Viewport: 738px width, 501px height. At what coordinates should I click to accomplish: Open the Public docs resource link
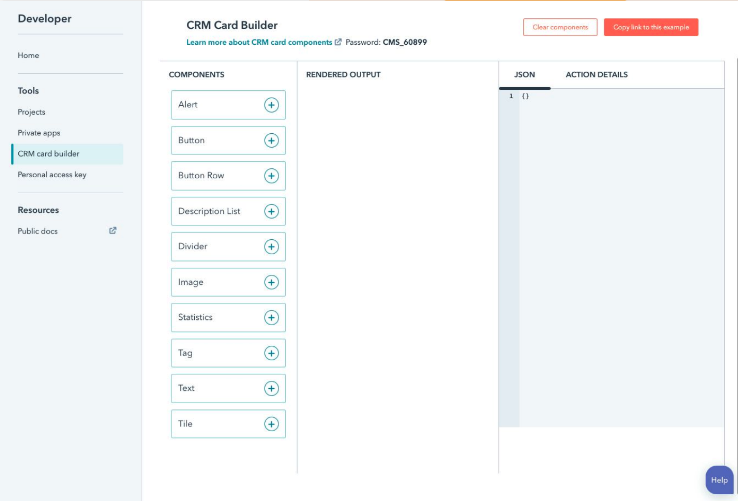38,231
